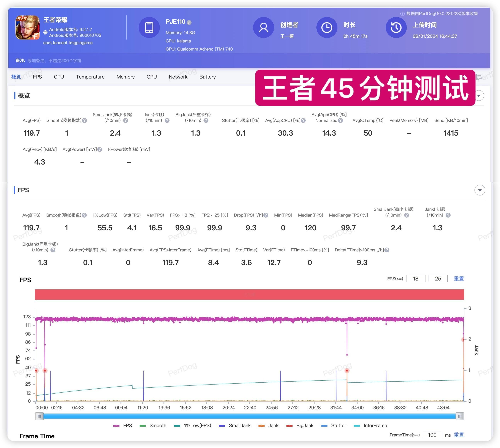Switch to the Temperature tab
500x448 pixels.
tap(90, 77)
